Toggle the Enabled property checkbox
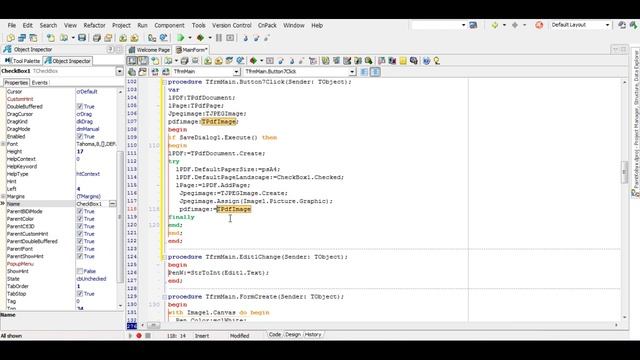Screen dimensions: 640x360 click(80, 136)
